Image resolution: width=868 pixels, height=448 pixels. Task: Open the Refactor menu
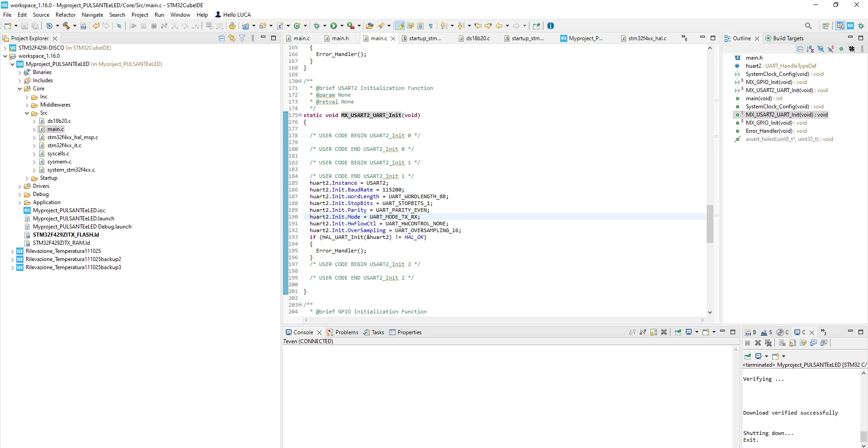coord(66,15)
